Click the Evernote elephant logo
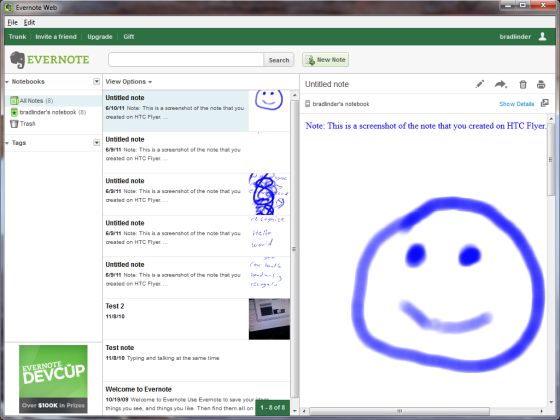This screenshot has height=420, width=560. 17,60
